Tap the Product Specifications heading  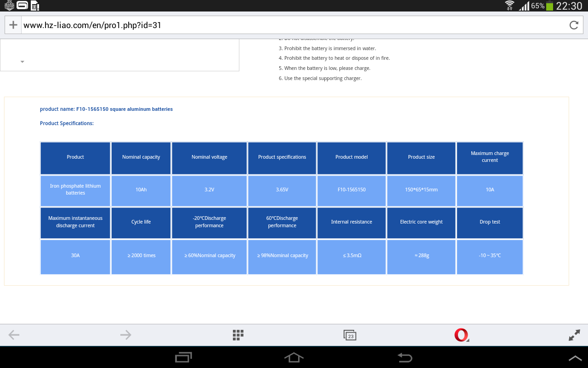(x=67, y=123)
